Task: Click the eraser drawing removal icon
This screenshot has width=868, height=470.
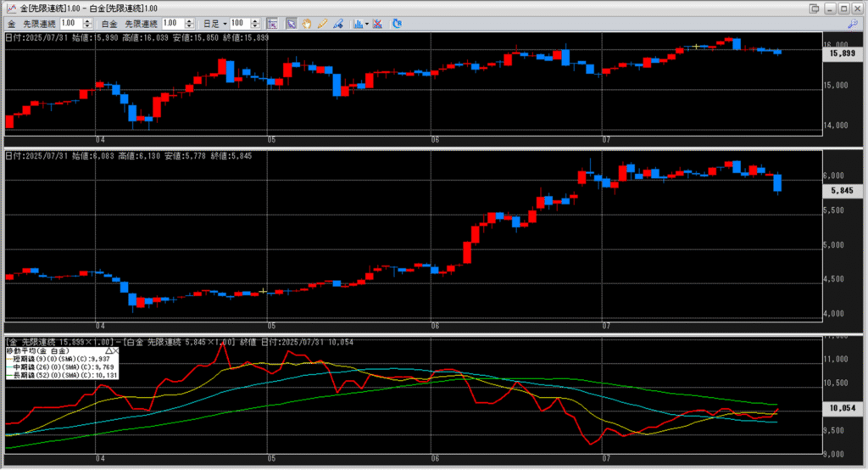Action: tap(337, 24)
